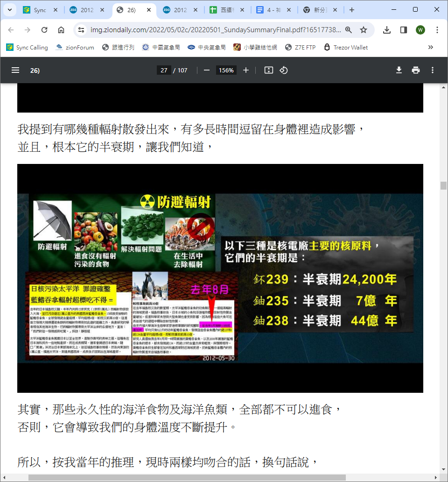Viewport: 448px width, 482px height.
Task: Fit PDF to page
Action: click(269, 71)
